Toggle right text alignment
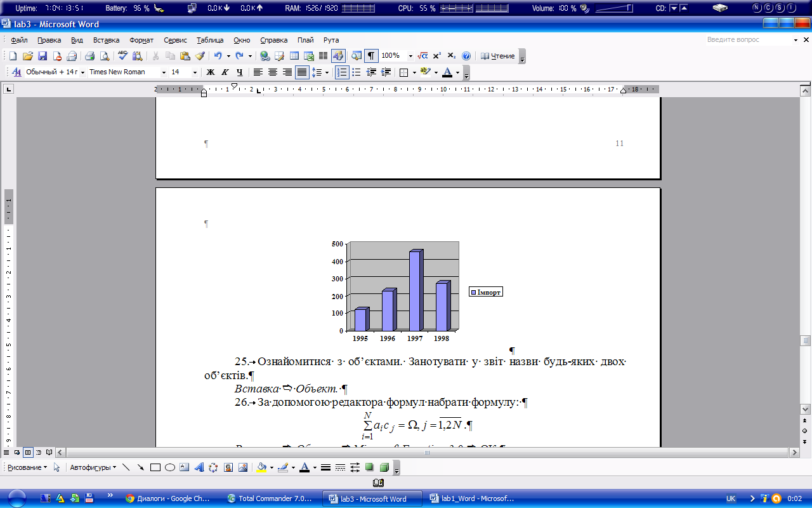This screenshot has height=508, width=812. point(287,72)
